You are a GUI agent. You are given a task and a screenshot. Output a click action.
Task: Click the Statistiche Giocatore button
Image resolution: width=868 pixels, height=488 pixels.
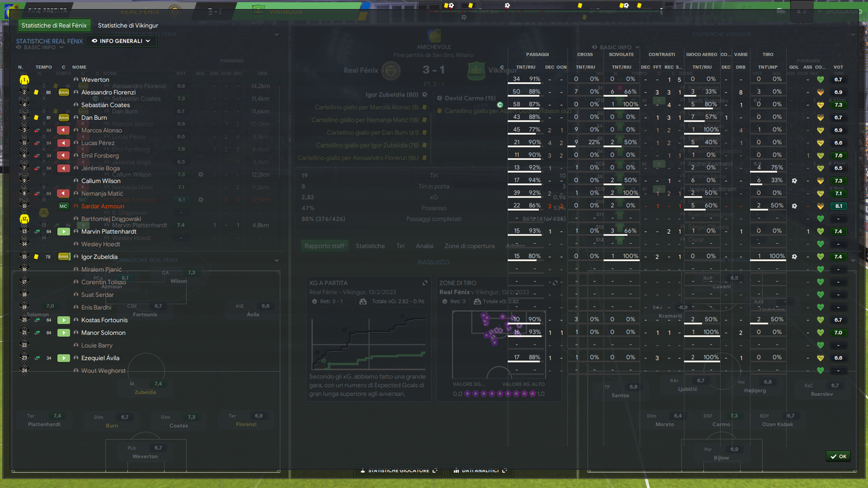(399, 470)
